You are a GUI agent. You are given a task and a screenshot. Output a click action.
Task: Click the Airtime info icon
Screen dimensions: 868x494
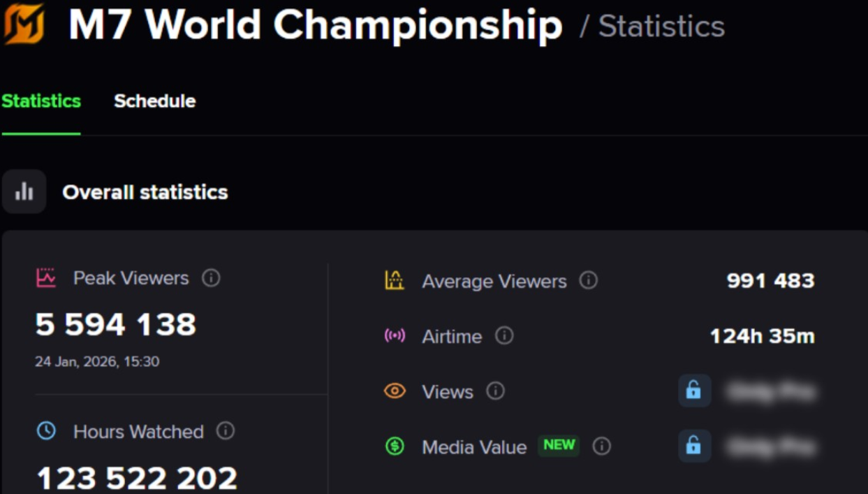click(504, 336)
